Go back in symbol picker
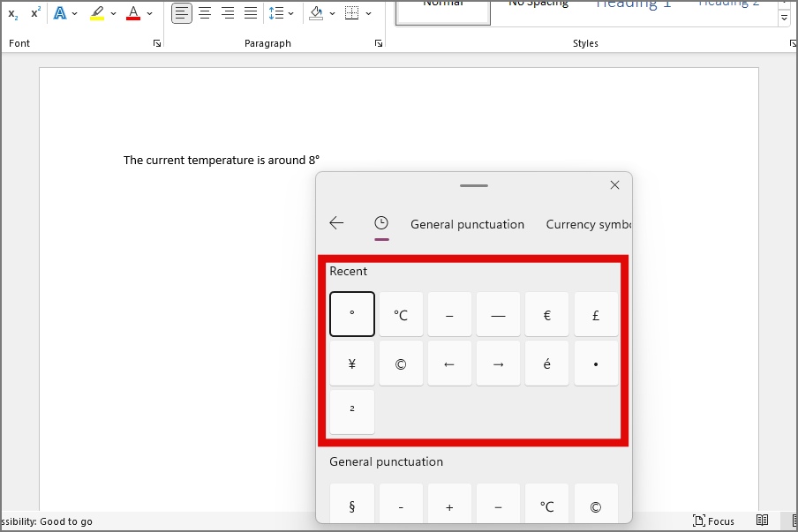 (336, 222)
